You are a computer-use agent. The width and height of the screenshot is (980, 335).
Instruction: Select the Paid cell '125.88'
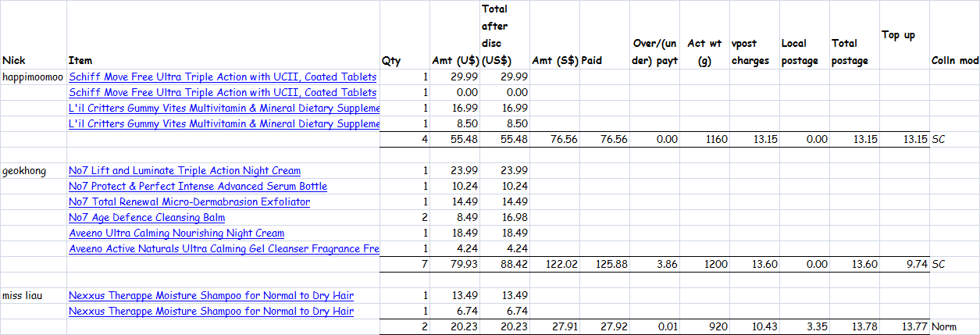[x=604, y=265]
